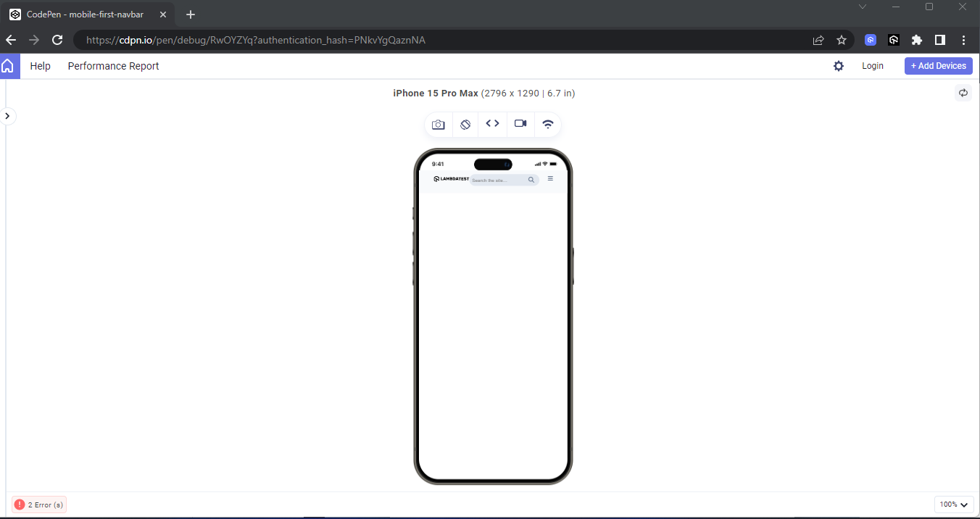Image resolution: width=980 pixels, height=519 pixels.
Task: Open the Login link
Action: [873, 65]
